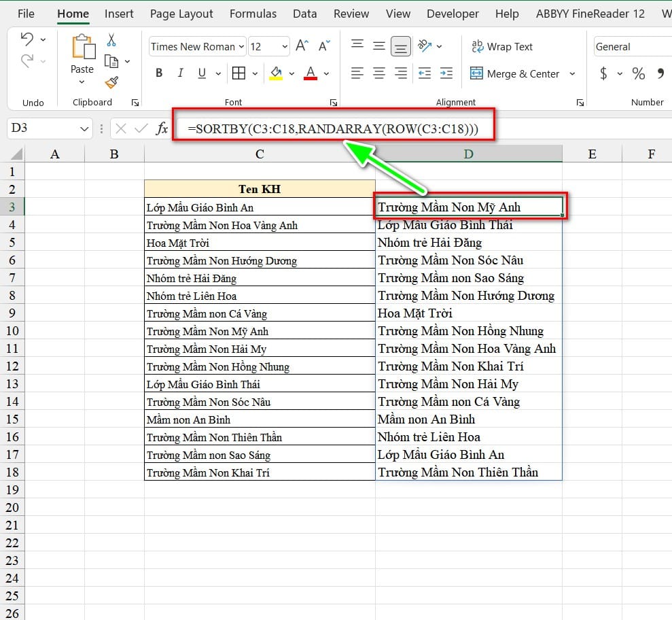Apply center horizontal text alignment
This screenshot has height=620, width=672.
(x=379, y=73)
